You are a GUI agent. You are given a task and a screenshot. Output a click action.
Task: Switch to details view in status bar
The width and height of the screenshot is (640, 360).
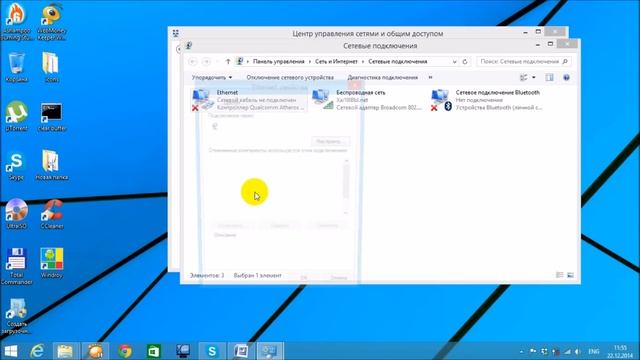pos(560,275)
